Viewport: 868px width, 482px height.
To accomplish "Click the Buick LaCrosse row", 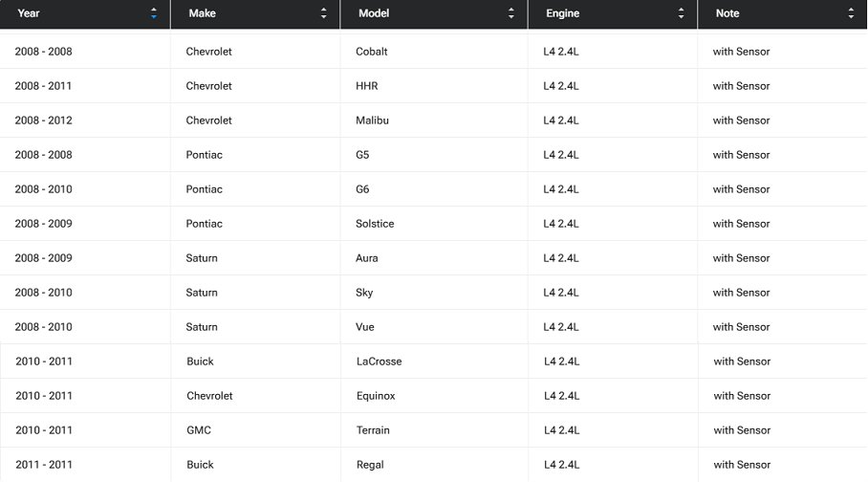I will click(x=433, y=361).
